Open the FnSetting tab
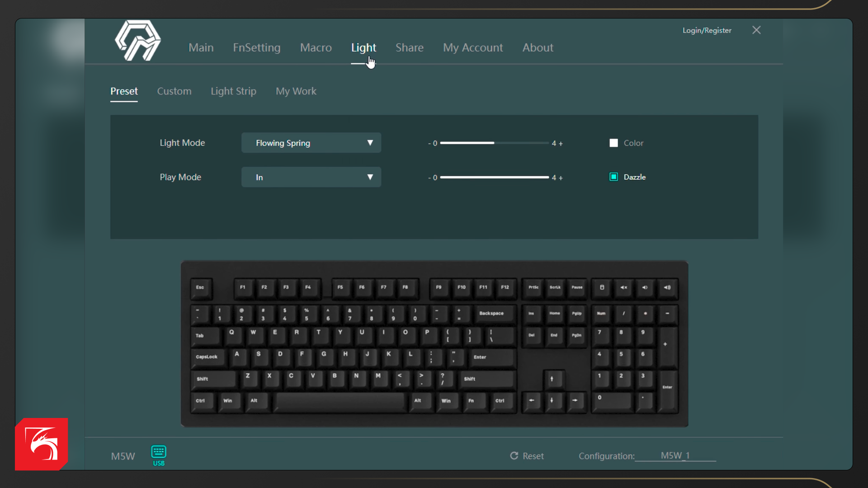 pyautogui.click(x=256, y=47)
